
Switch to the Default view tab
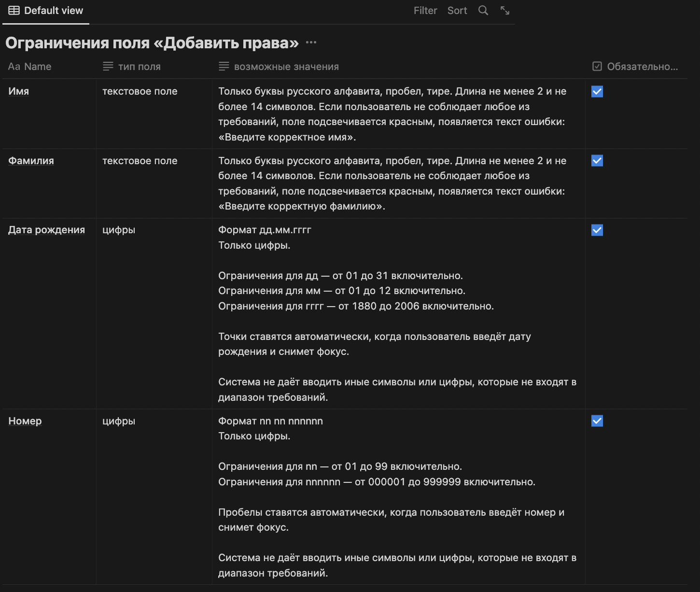point(45,10)
